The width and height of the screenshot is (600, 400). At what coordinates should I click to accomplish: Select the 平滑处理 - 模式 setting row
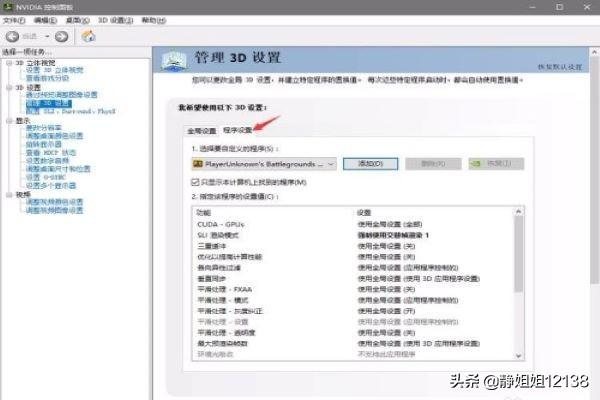point(354,300)
